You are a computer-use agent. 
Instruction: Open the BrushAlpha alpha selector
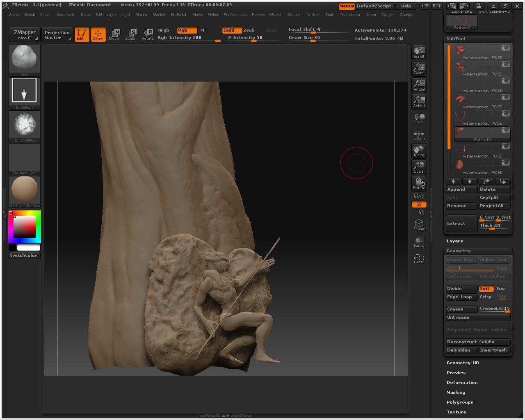25,126
